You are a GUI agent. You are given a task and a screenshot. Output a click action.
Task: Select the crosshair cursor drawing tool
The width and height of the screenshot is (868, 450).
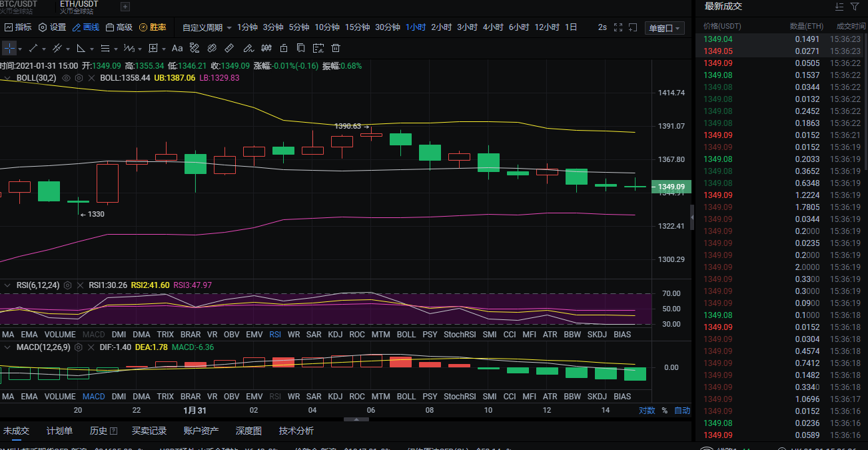pyautogui.click(x=9, y=48)
